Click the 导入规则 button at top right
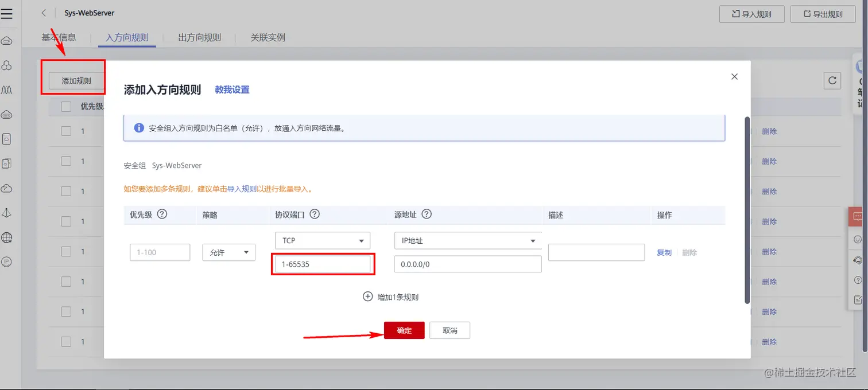 coord(751,14)
